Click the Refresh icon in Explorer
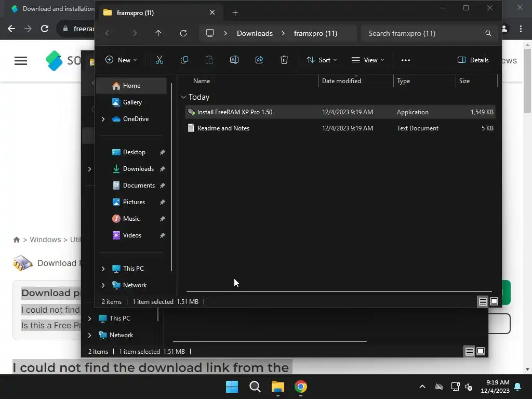Viewport: 532px width, 399px height. (x=183, y=33)
